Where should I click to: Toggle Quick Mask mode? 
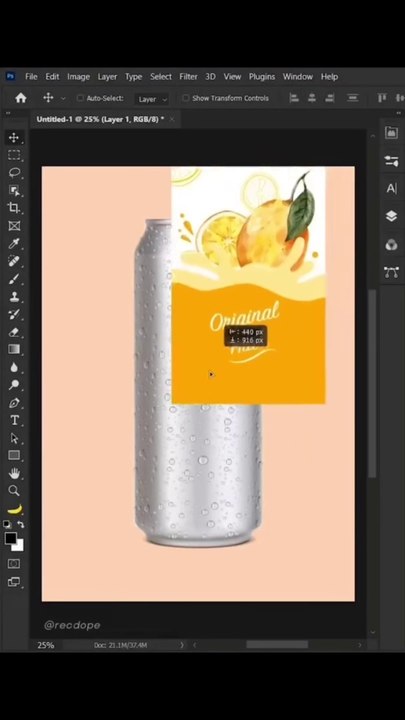(x=14, y=563)
